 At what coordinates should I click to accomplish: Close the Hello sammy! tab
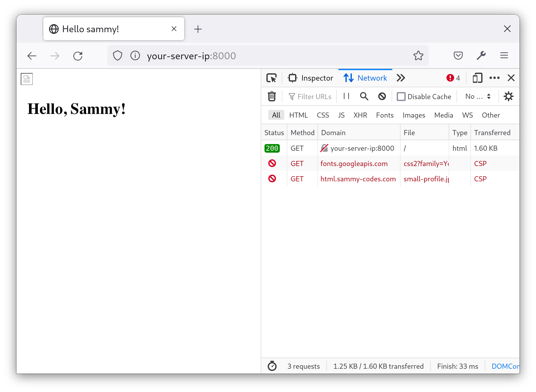[174, 29]
